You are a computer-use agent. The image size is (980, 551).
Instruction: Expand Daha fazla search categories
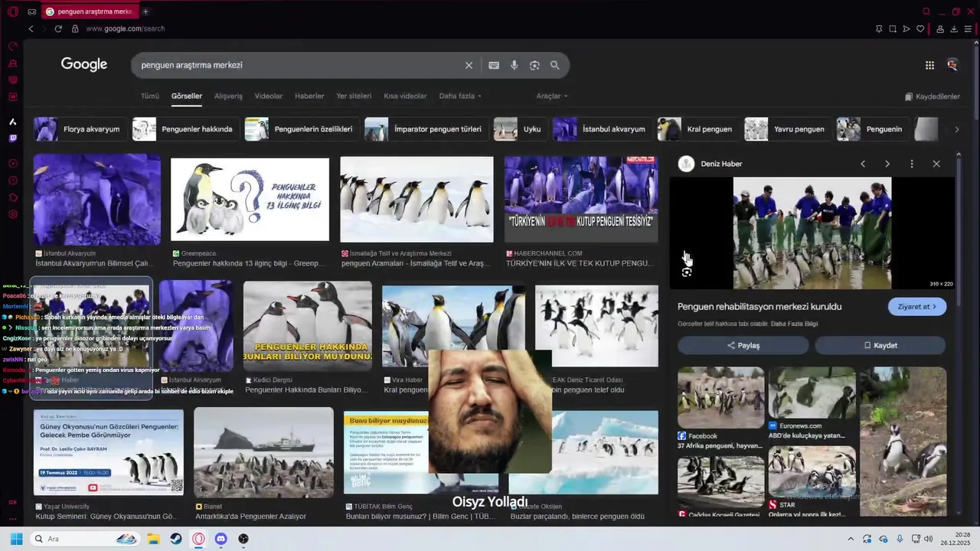[461, 96]
